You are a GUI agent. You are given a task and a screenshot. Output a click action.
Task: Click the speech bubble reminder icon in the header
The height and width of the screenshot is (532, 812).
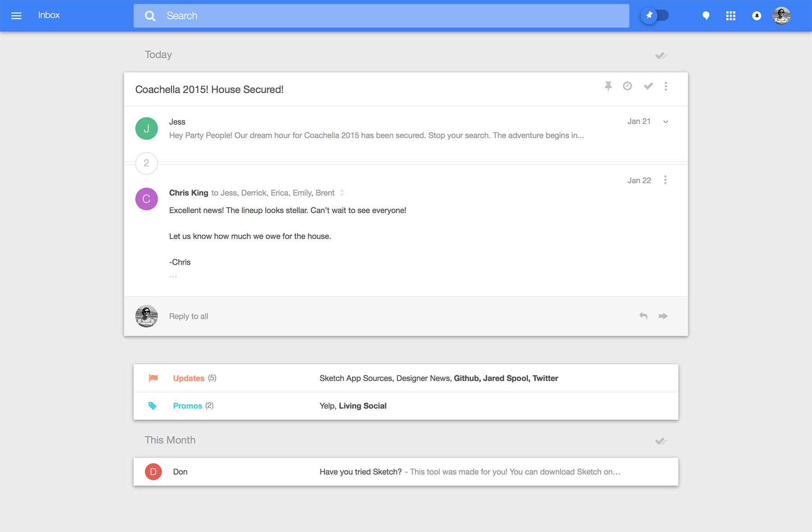[706, 15]
